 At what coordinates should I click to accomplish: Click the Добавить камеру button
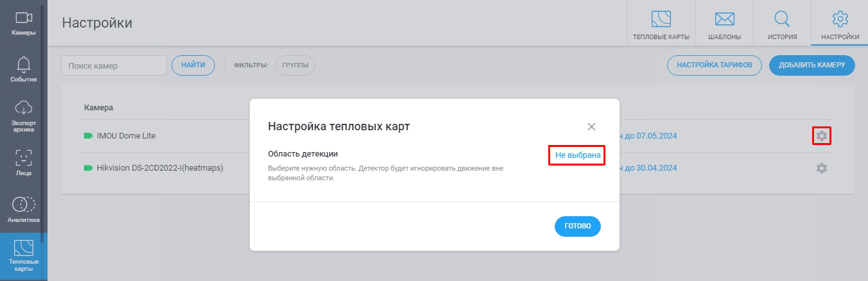[x=812, y=65]
